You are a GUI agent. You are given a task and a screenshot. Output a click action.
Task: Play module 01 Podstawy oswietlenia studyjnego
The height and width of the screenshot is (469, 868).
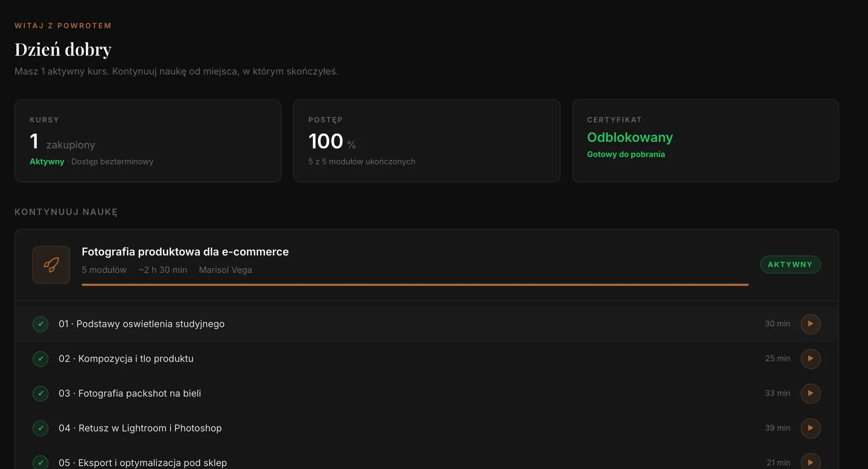tap(811, 324)
